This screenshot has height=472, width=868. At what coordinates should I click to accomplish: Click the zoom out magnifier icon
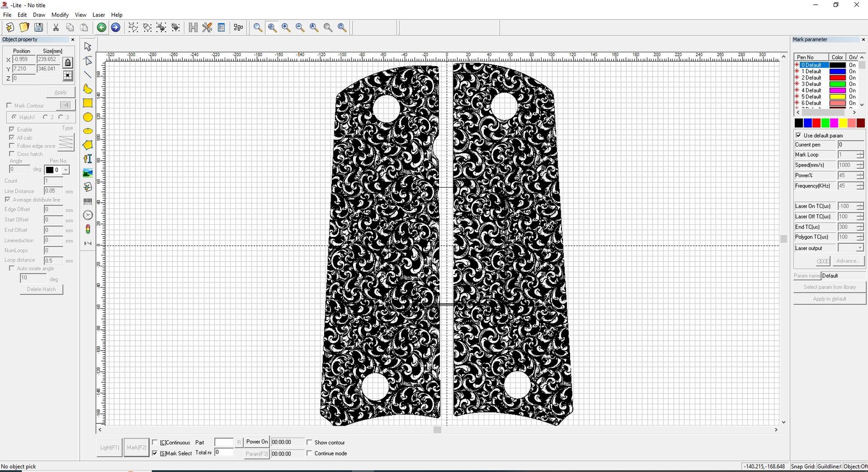(x=300, y=27)
